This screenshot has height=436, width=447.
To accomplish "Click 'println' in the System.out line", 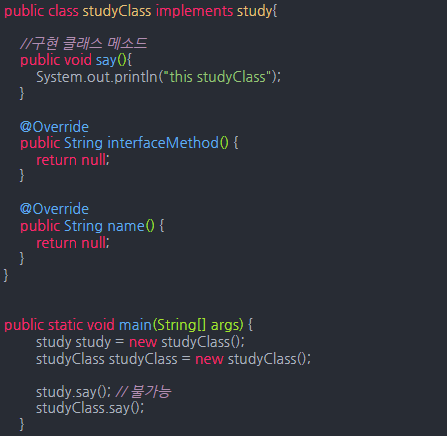I will [x=136, y=77].
